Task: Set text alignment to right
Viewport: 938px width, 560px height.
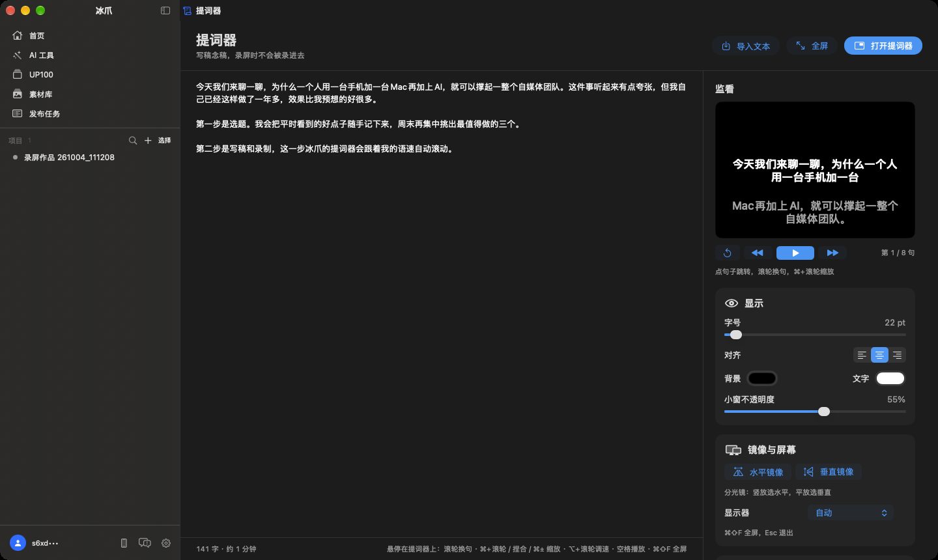Action: (x=897, y=356)
